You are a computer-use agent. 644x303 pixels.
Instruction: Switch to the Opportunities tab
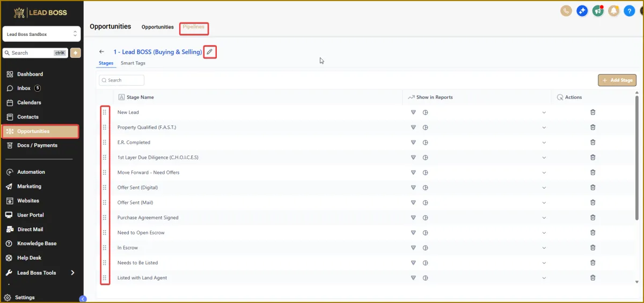tap(157, 27)
